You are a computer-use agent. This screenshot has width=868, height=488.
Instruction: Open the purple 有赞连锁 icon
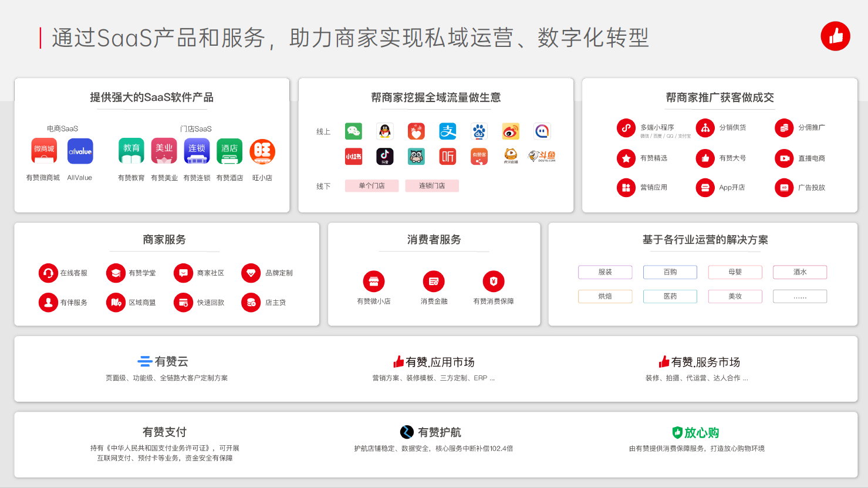(x=197, y=151)
